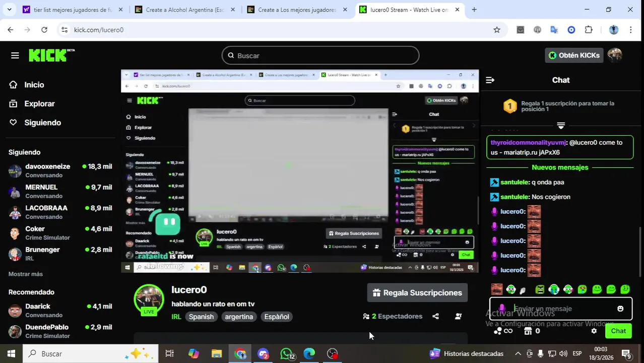Switch to Create a Los mejores jugadores tab
This screenshot has height=363, width=644.
(297, 10)
